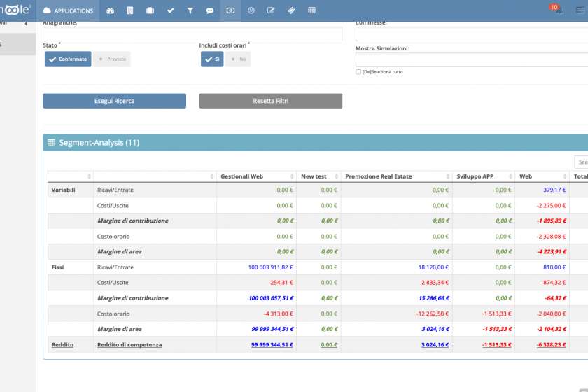Click the -254,31 € Costi/Uscite cell
Screen dimensions: 588x392
coord(281,283)
